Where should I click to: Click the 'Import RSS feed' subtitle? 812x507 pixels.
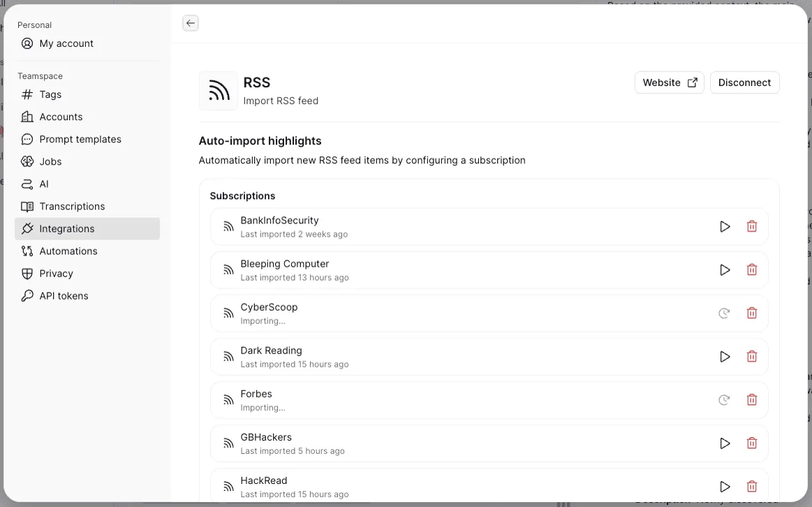point(281,101)
